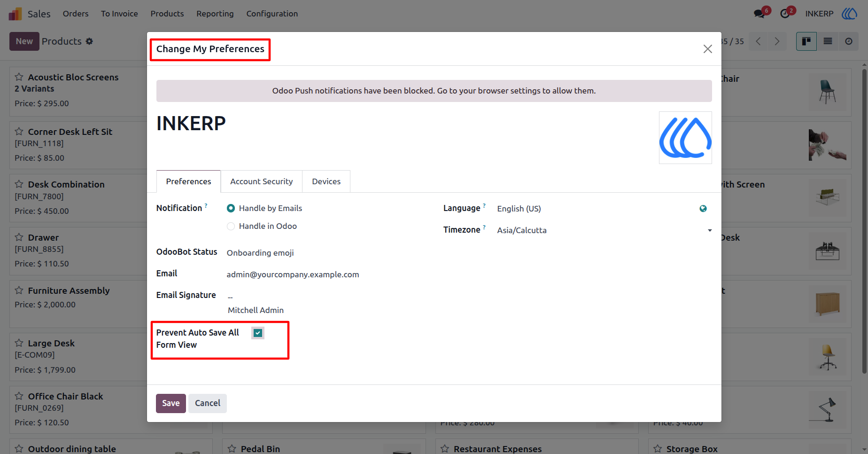The height and width of the screenshot is (454, 868).
Task: Star the Furniture Assembly product
Action: pos(19,290)
